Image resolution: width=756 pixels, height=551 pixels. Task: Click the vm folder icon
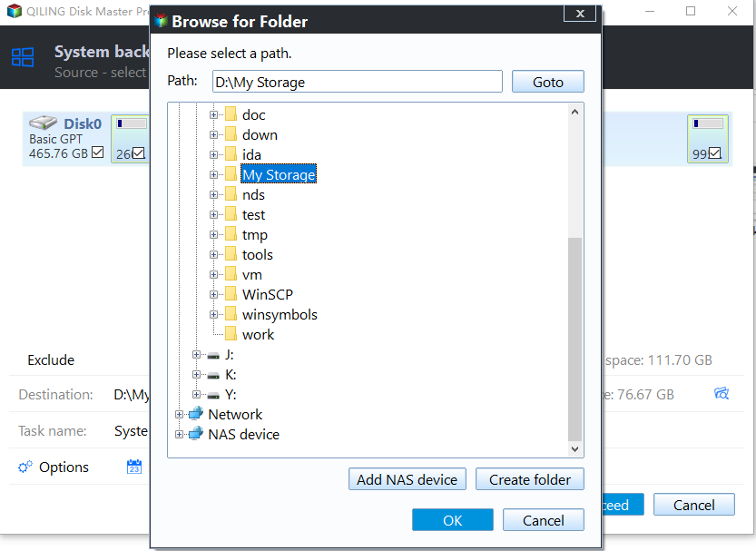coord(231,275)
